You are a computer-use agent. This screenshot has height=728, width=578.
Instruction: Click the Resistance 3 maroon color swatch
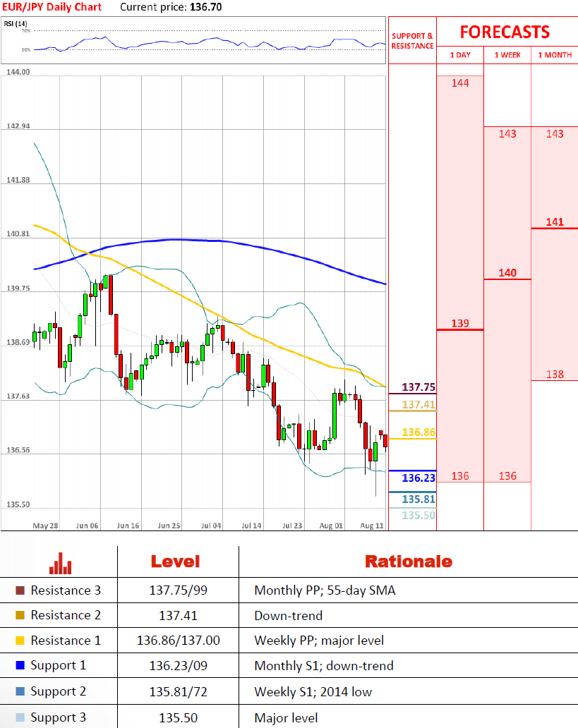pyautogui.click(x=20, y=590)
